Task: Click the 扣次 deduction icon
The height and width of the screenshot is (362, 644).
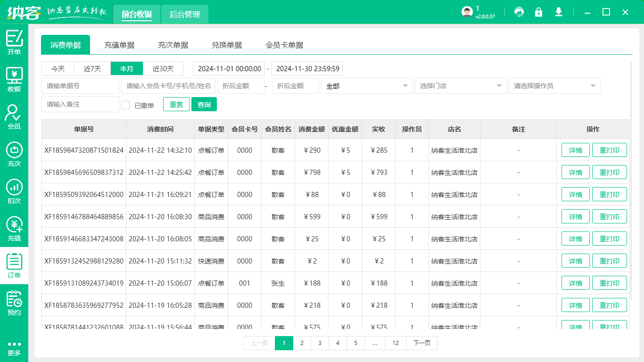Action: click(x=14, y=191)
